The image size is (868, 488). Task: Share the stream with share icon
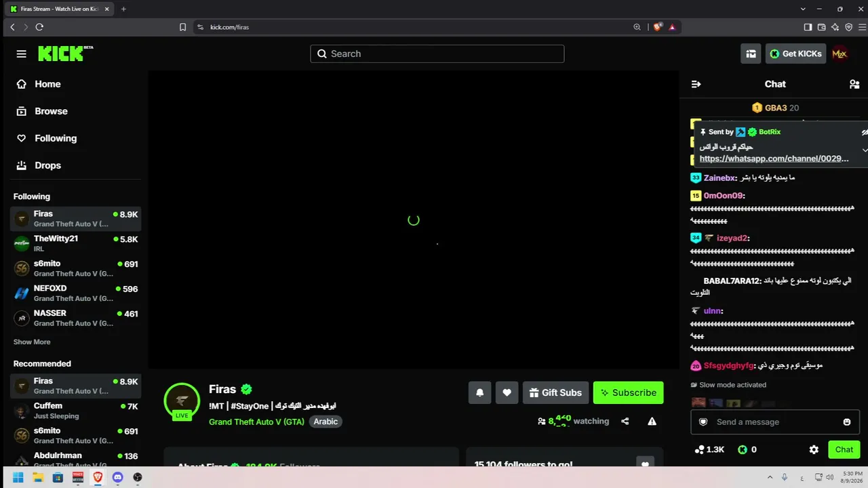tap(625, 421)
